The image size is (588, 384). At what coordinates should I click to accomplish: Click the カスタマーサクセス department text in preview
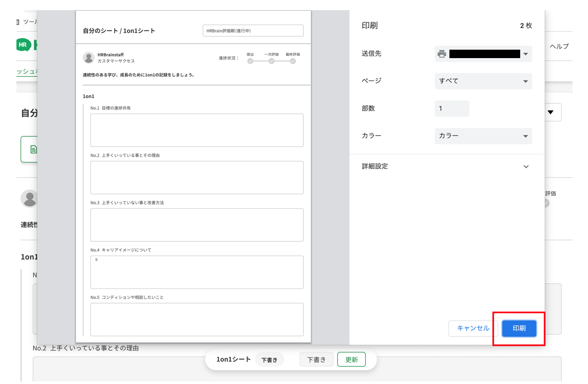[116, 61]
